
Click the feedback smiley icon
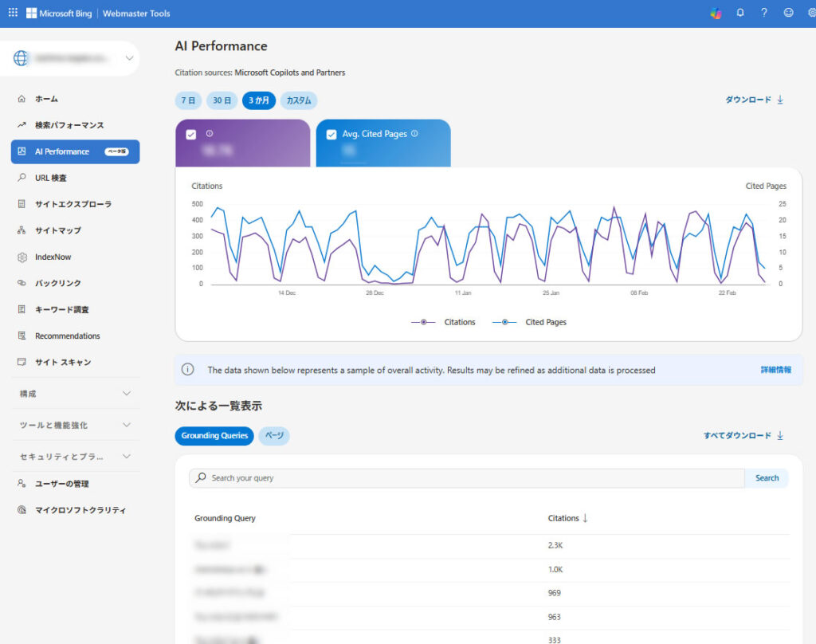789,13
